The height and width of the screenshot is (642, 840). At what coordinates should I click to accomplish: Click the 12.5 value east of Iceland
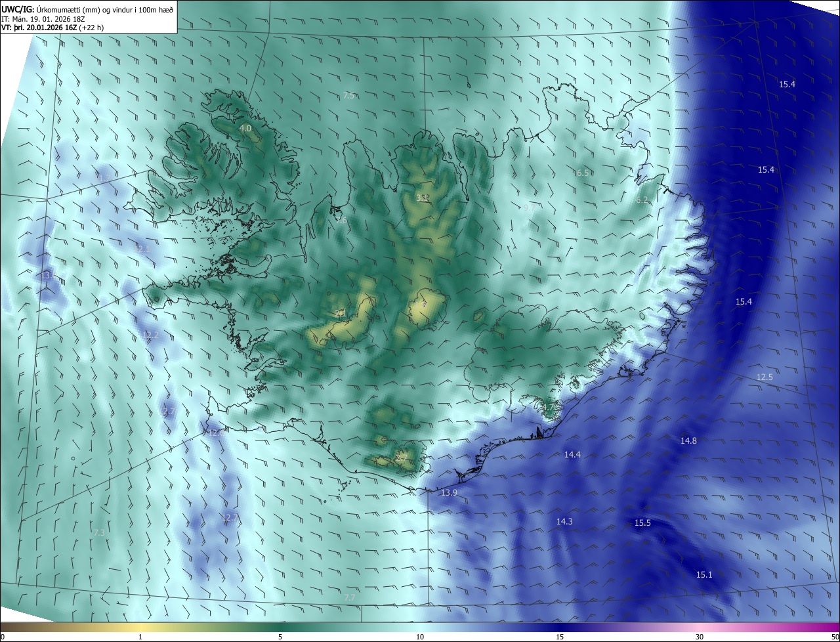pos(765,377)
